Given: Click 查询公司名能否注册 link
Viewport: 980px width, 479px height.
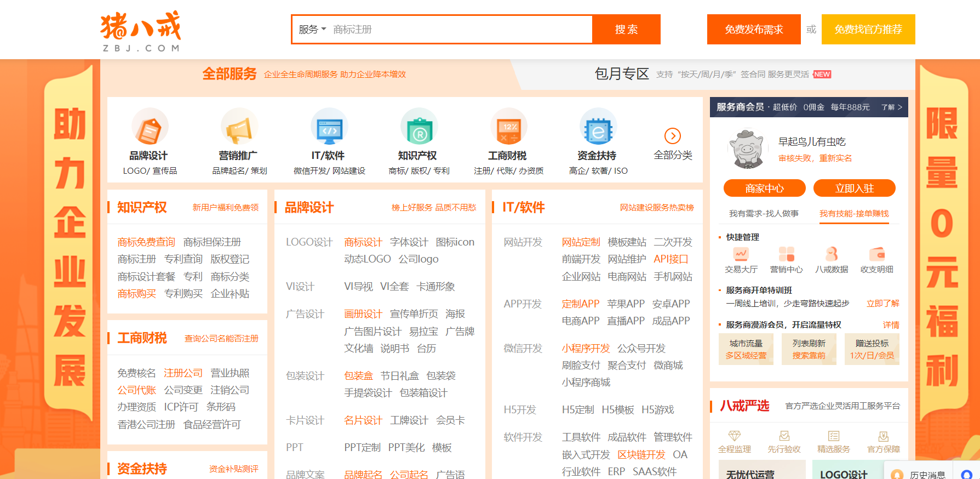Looking at the screenshot, I should (x=221, y=338).
